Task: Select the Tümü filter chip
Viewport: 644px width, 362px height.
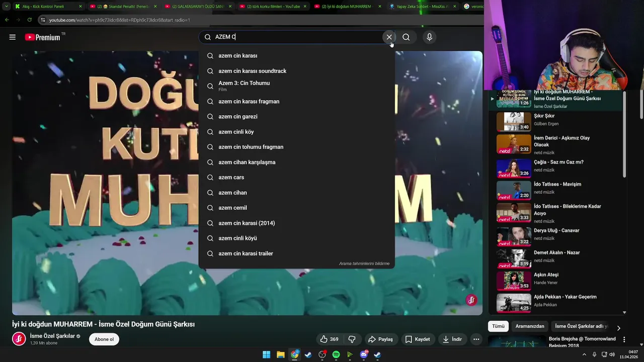Action: pyautogui.click(x=498, y=326)
